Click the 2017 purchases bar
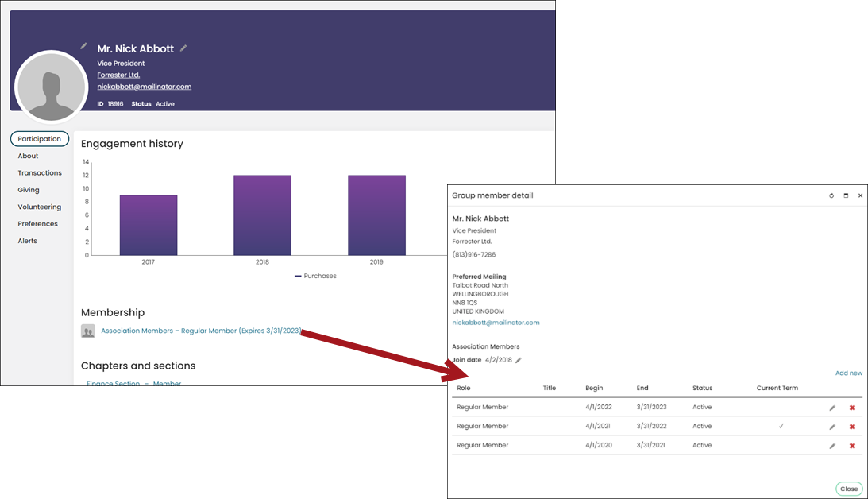 tap(149, 226)
